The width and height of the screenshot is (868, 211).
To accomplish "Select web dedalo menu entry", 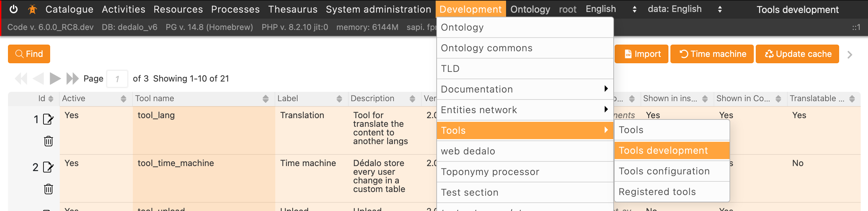I will 525,151.
